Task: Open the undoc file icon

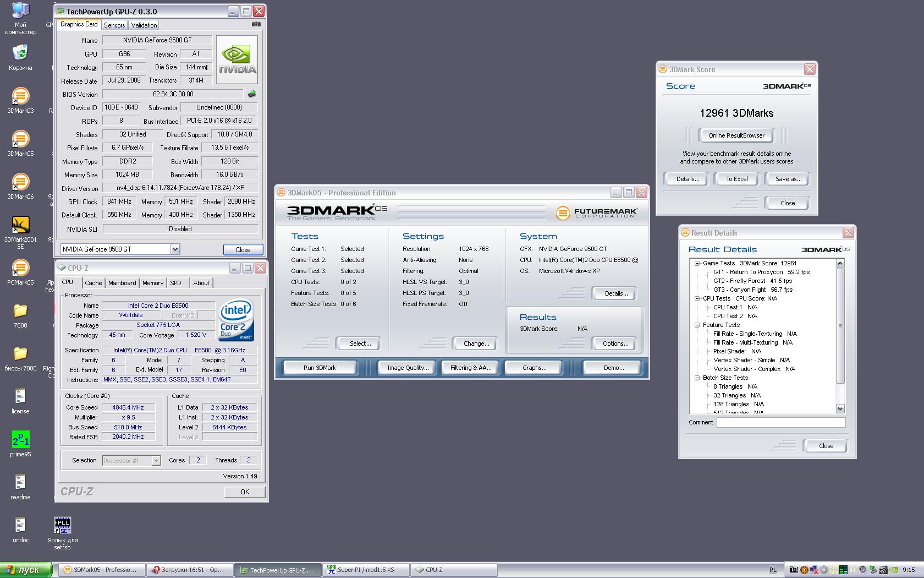Action: [x=20, y=526]
